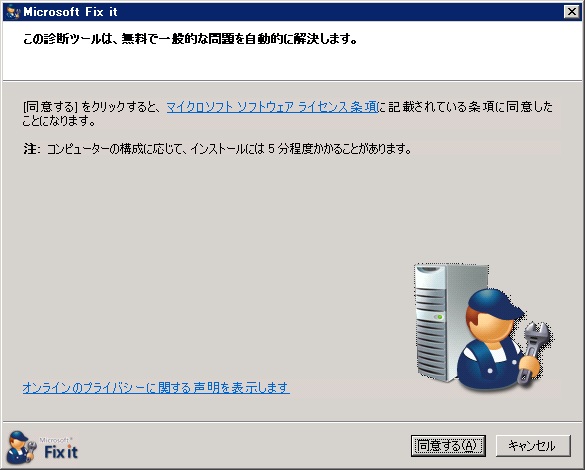Viewport: 585px width, 470px height.
Task: Click the Fix it icon in title bar
Action: coord(13,12)
